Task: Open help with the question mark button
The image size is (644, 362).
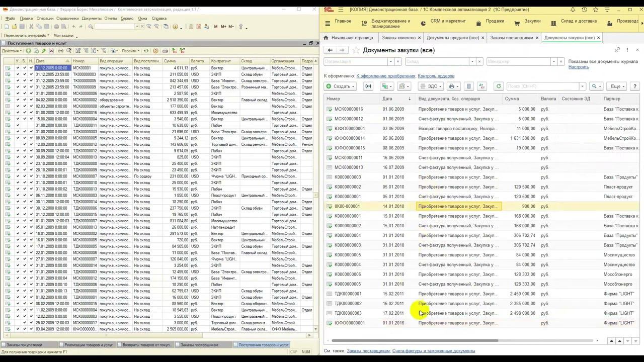Action: [635, 86]
